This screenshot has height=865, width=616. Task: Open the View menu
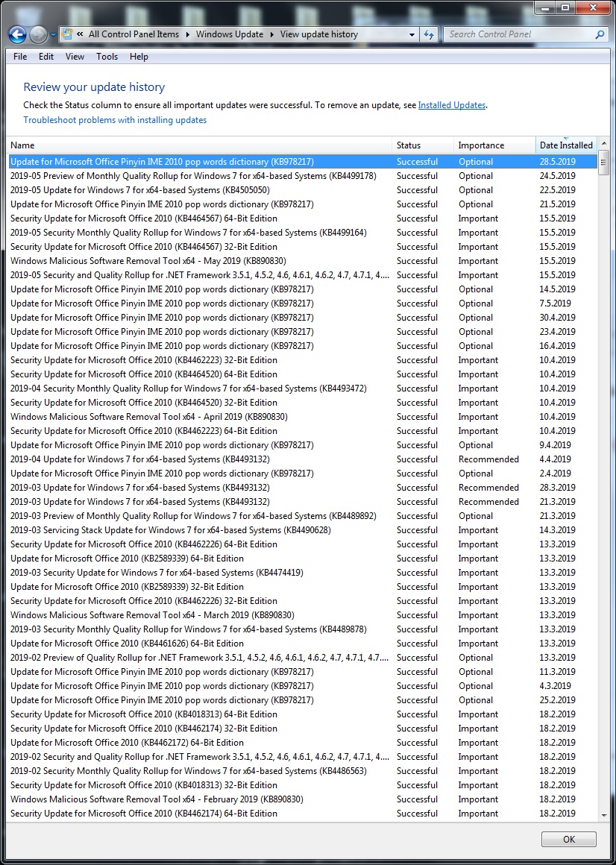[x=75, y=56]
